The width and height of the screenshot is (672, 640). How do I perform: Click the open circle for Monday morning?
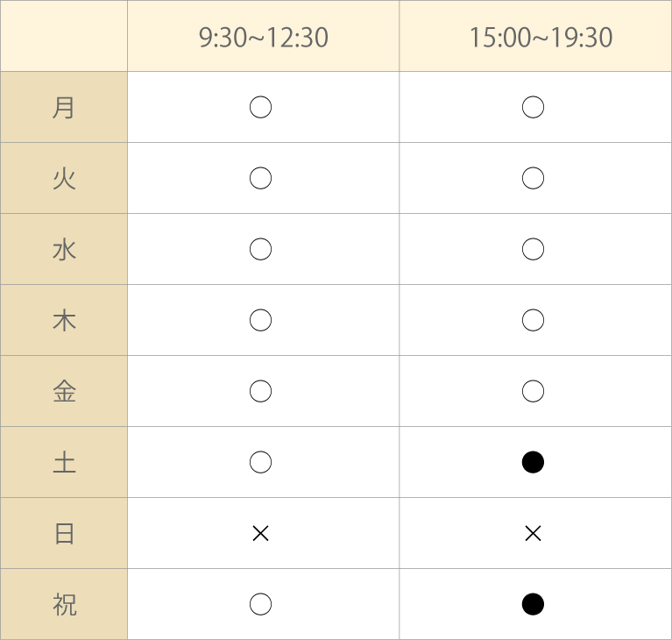point(260,107)
